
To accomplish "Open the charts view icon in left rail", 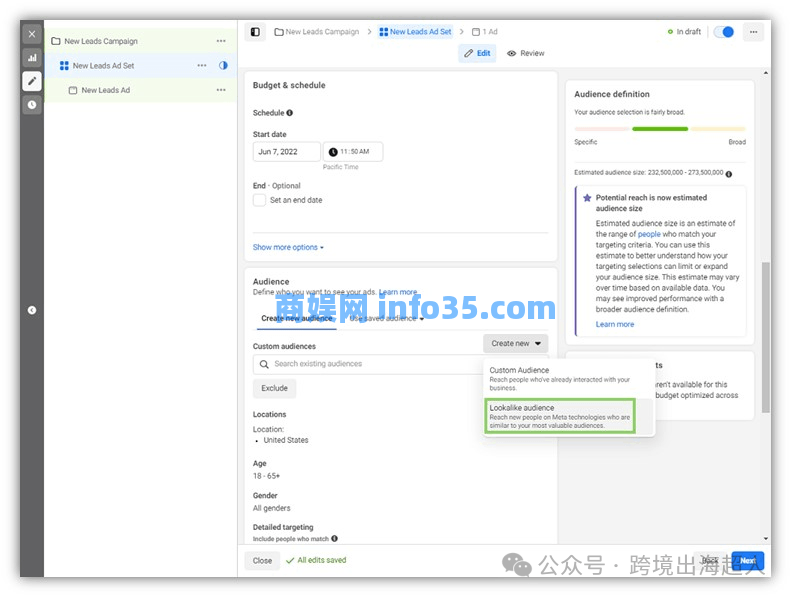I will tap(32, 58).
